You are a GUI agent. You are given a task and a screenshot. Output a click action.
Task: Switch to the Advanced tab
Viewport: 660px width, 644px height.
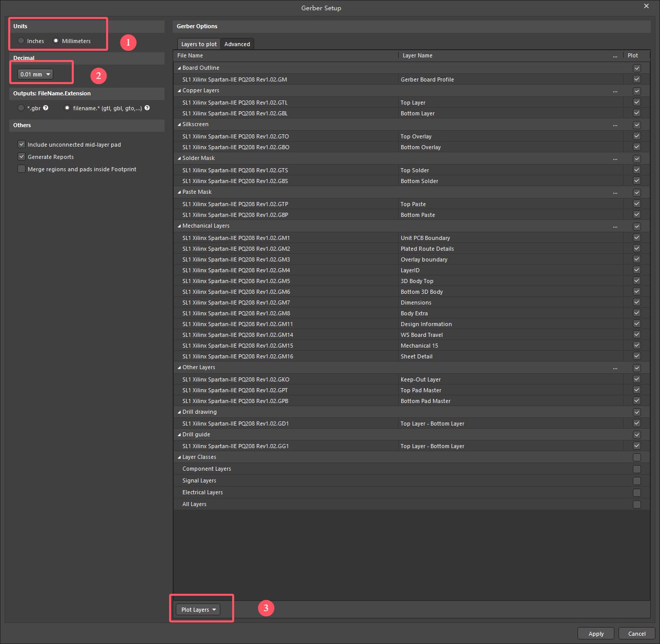237,44
